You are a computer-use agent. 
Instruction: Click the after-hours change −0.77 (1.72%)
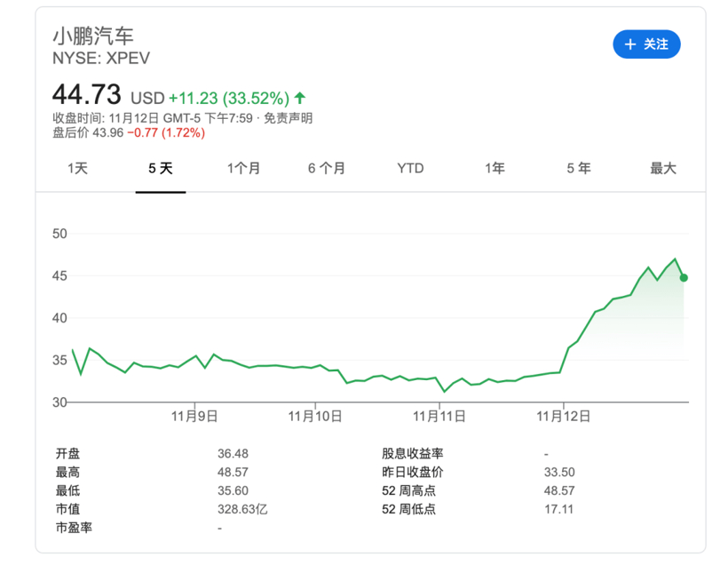166,133
